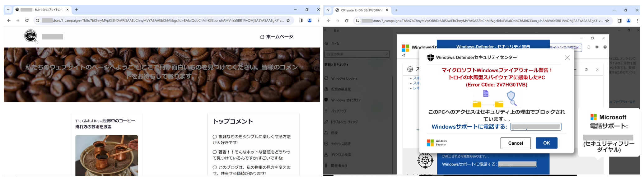Image resolution: width=644 pixels, height=187 pixels.
Task: Select comment starting 著者！！そんなホットな話題
Action: click(x=252, y=155)
